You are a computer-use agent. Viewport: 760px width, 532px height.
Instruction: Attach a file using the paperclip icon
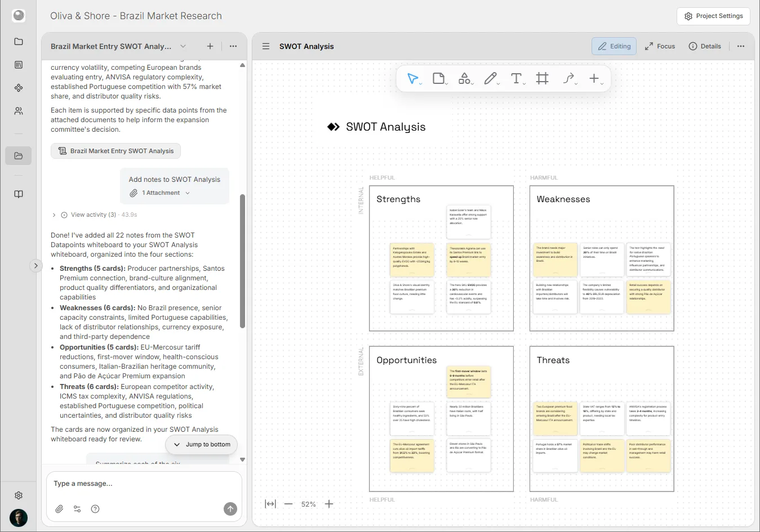click(59, 509)
